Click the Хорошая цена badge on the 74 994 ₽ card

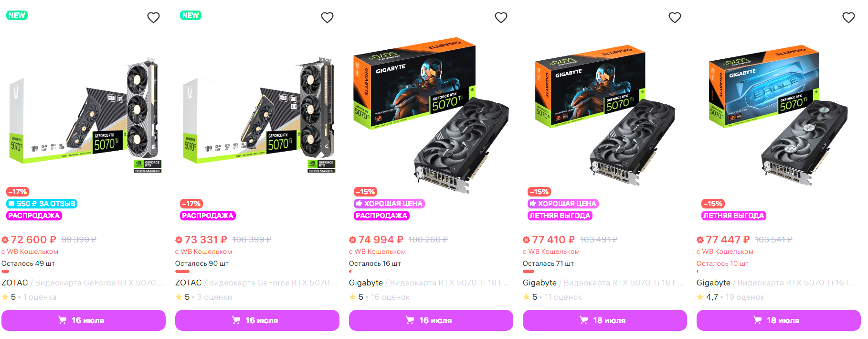click(x=389, y=204)
